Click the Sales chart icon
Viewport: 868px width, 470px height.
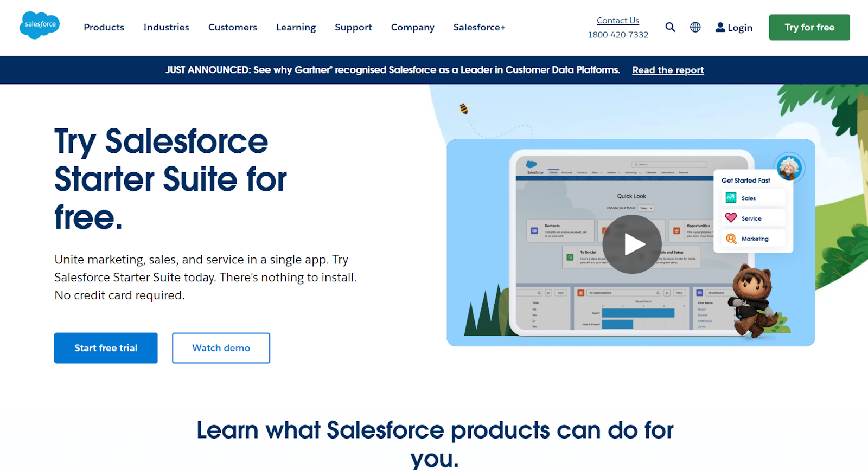(731, 198)
